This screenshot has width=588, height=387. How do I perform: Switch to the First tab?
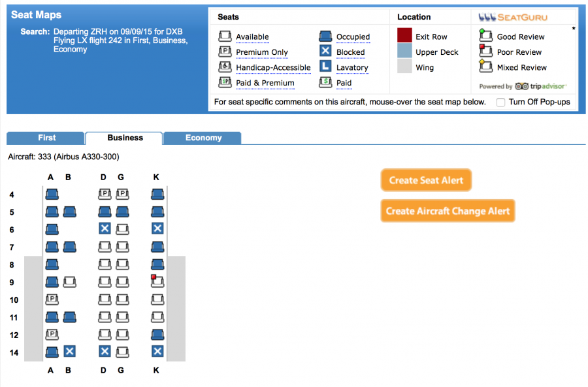[46, 138]
